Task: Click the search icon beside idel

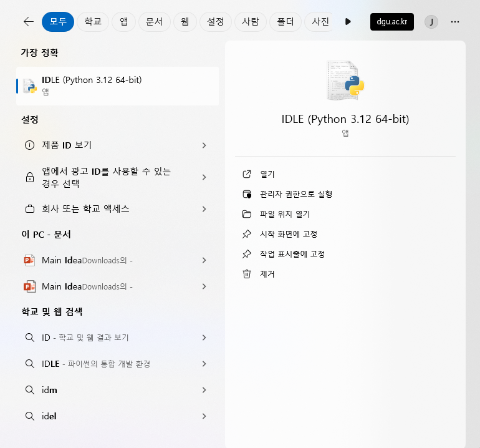Action: [30, 416]
